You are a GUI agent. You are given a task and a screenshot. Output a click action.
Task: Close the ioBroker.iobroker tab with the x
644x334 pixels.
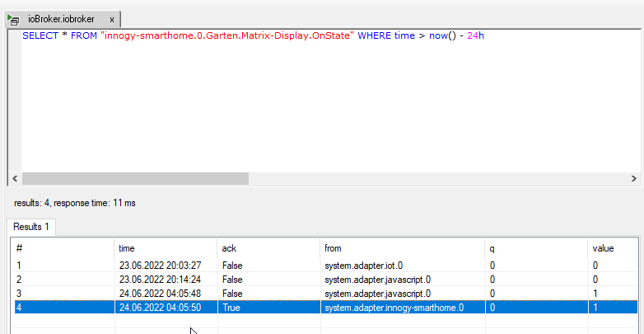click(112, 19)
